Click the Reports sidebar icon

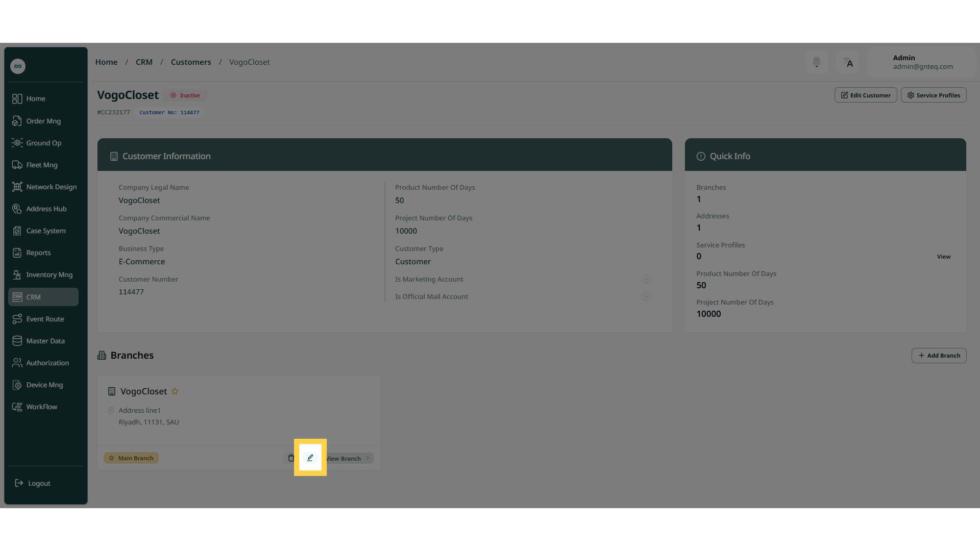click(17, 253)
